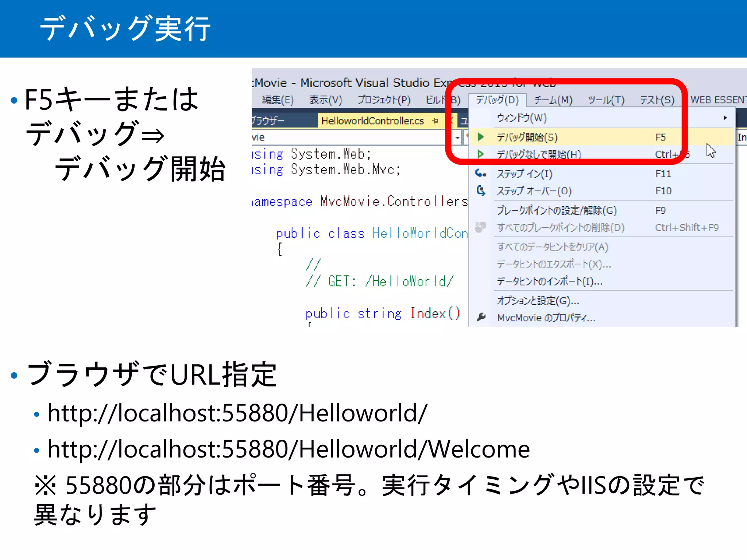
Task: Open the 編集(E) menu
Action: [278, 100]
